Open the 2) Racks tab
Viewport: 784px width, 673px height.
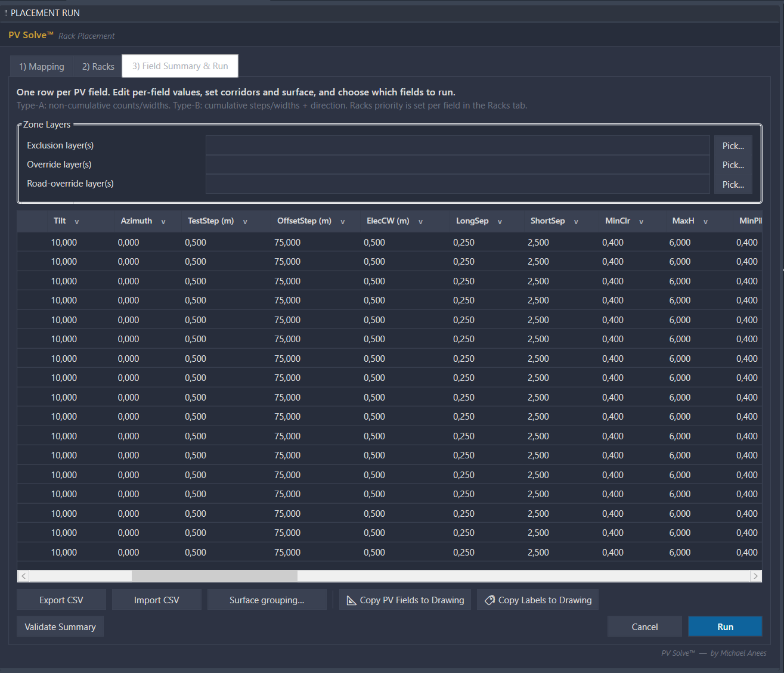[x=98, y=66]
